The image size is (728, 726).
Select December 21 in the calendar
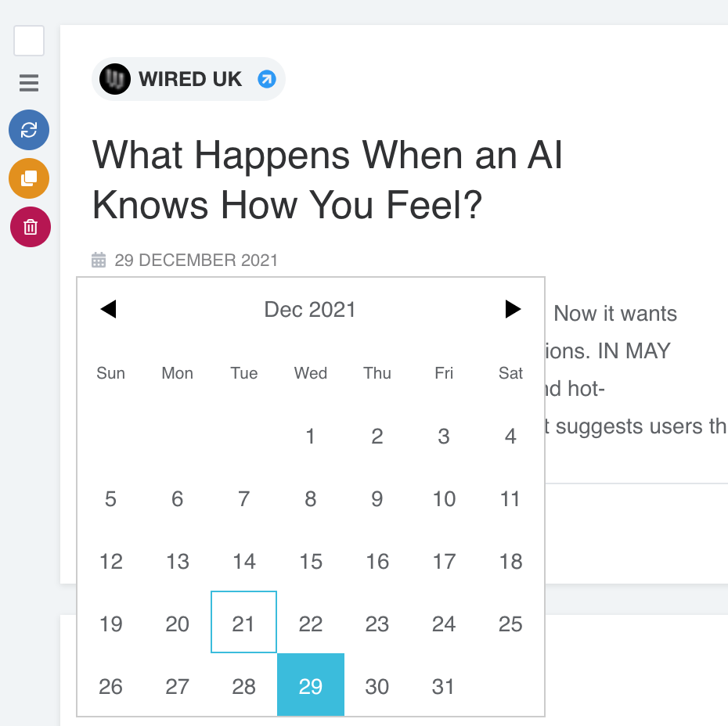click(244, 623)
